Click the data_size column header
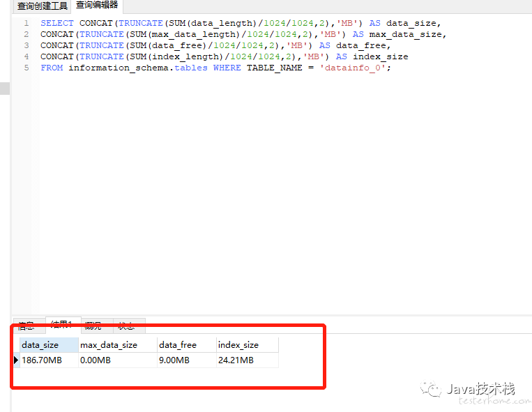 coord(50,345)
